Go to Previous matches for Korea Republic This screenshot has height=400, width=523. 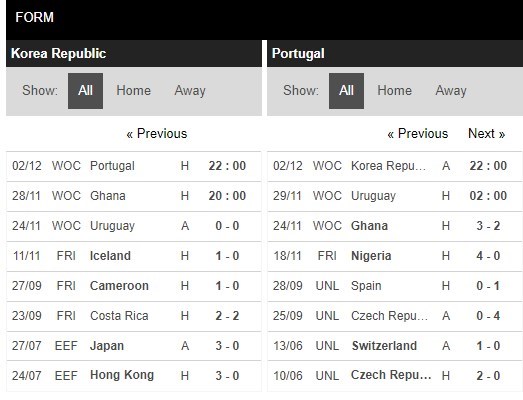tap(157, 133)
